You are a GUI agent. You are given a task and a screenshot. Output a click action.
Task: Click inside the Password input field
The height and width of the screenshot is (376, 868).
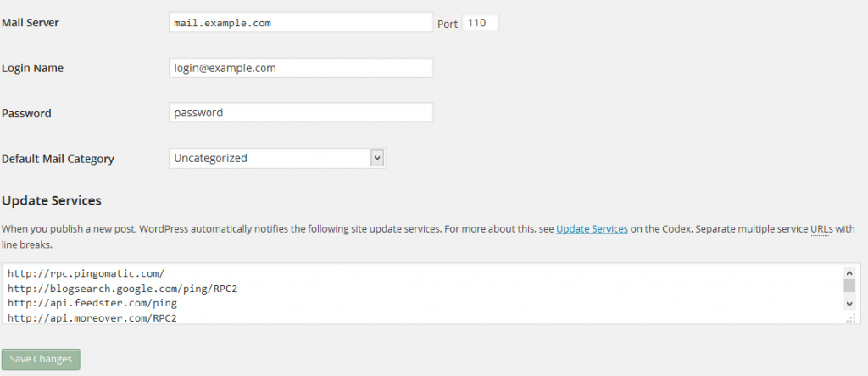pos(301,113)
